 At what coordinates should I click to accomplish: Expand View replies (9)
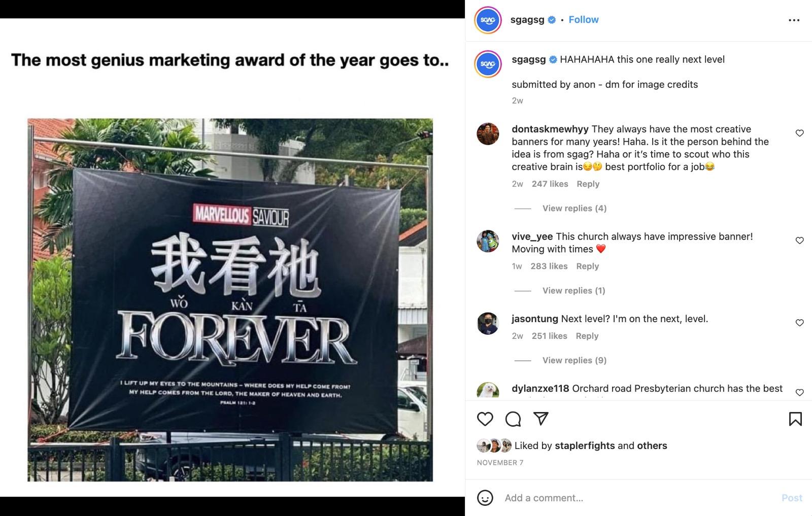(574, 360)
